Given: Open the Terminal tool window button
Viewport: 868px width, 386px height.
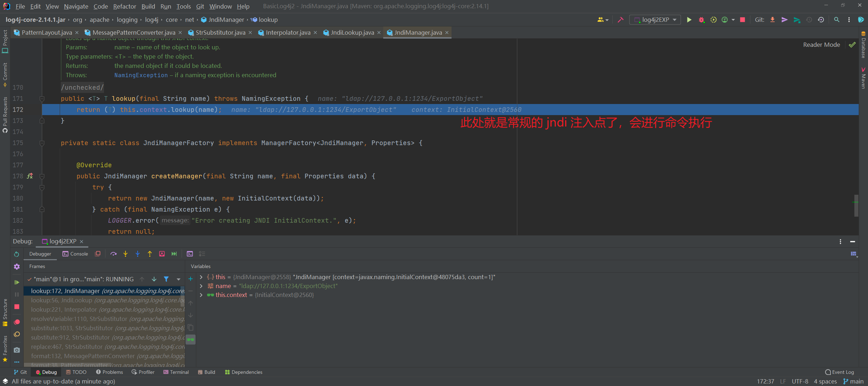Looking at the screenshot, I should (176, 372).
